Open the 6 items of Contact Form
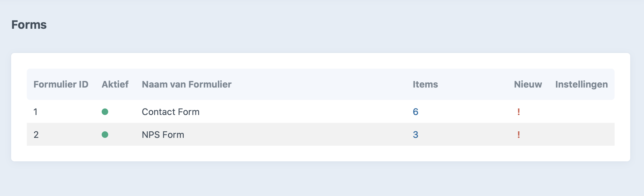This screenshot has width=644, height=196. click(x=415, y=112)
